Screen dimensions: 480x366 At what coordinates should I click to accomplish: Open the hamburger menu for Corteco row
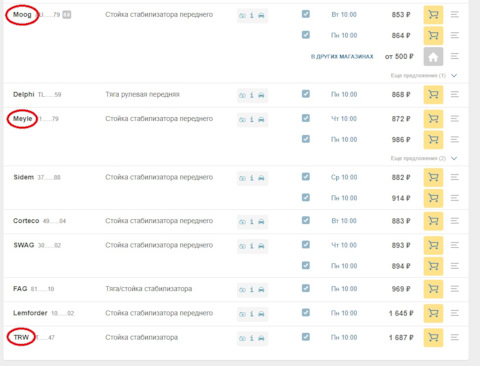pos(455,221)
